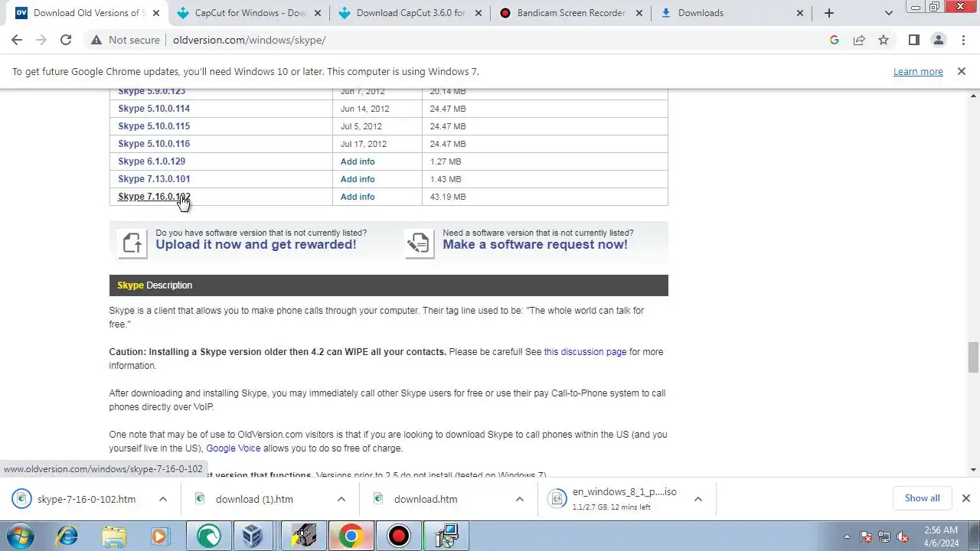Open the Chrome profile menu
Screen dimensions: 980x551
pos(938,40)
